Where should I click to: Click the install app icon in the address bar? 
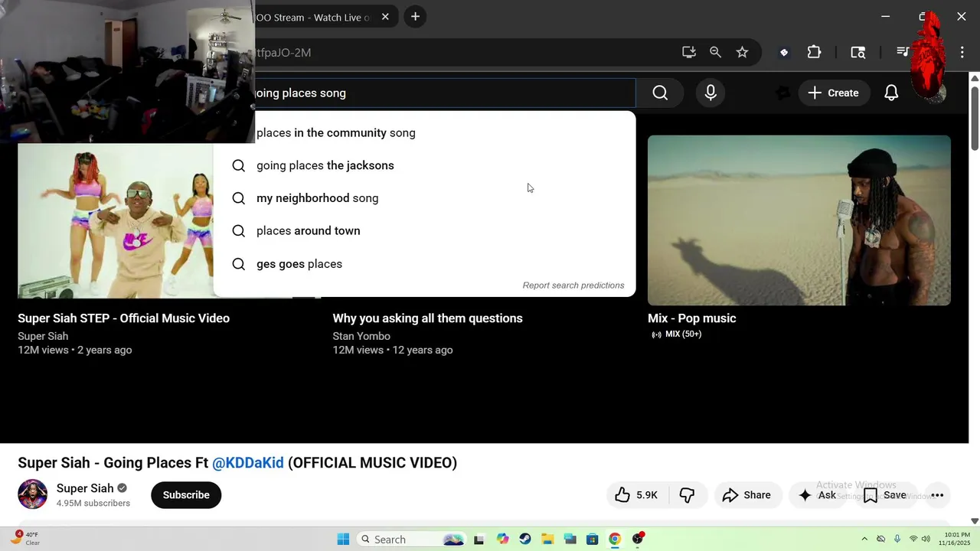689,52
